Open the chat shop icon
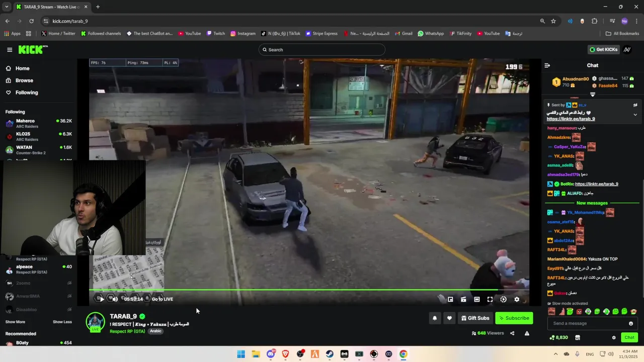The width and height of the screenshot is (644, 362). tap(578, 337)
